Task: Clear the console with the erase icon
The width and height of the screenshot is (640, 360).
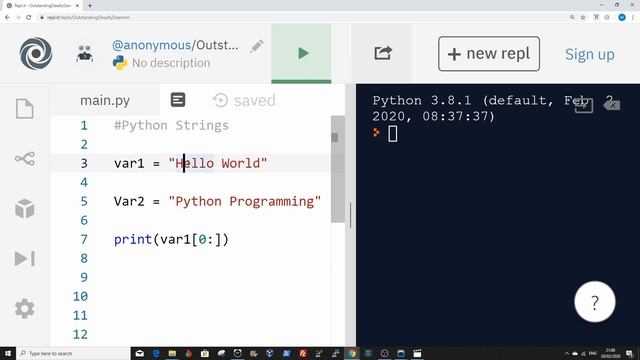Action: (611, 105)
